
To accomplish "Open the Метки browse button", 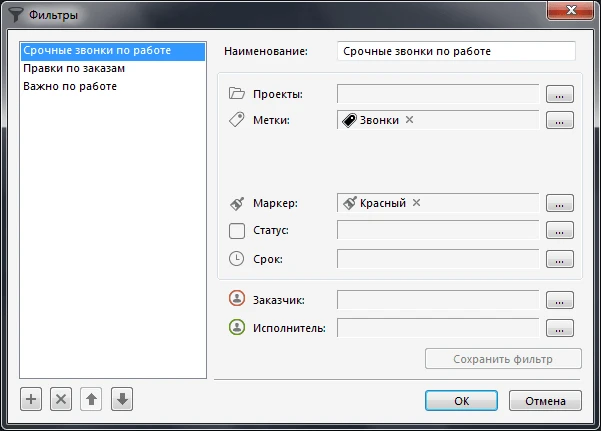I will [560, 120].
